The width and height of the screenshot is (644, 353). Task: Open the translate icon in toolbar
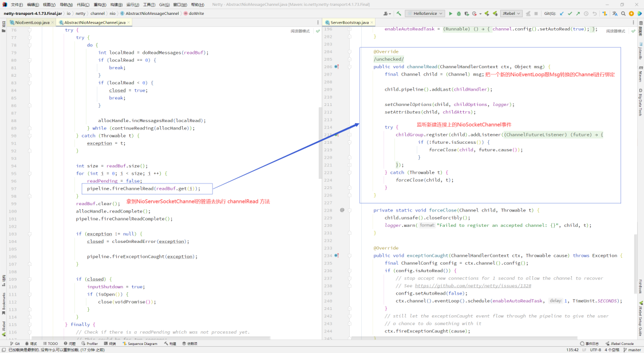(615, 14)
